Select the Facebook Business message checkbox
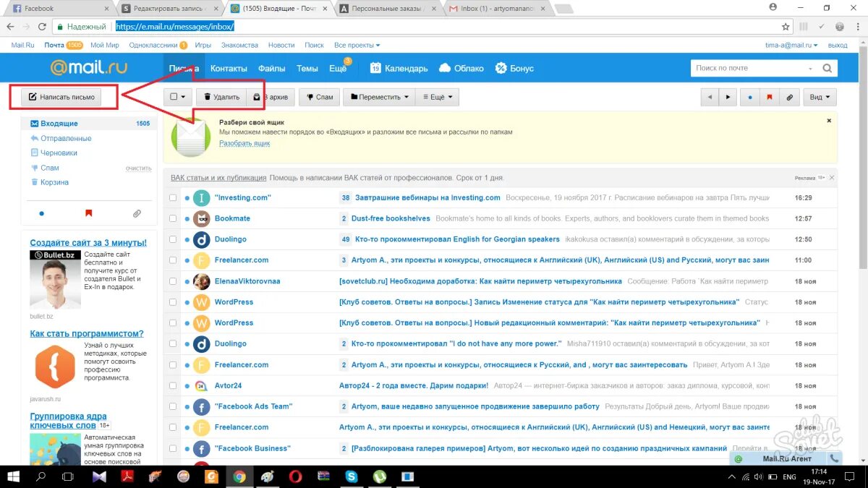This screenshot has width=868, height=488. pyautogui.click(x=173, y=449)
